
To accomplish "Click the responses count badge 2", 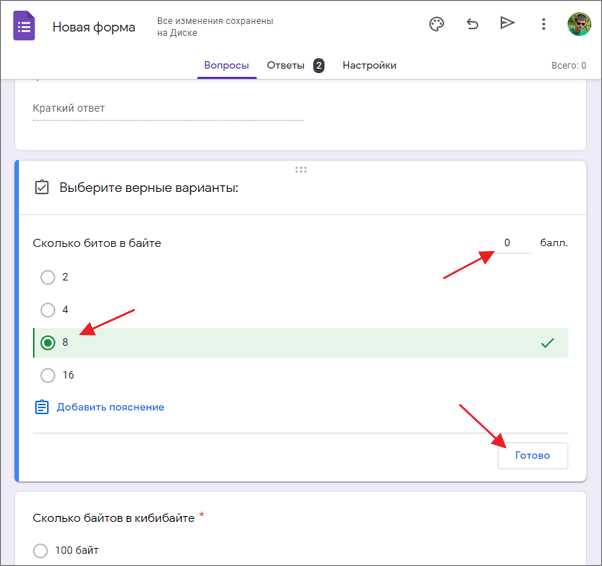I will 319,66.
